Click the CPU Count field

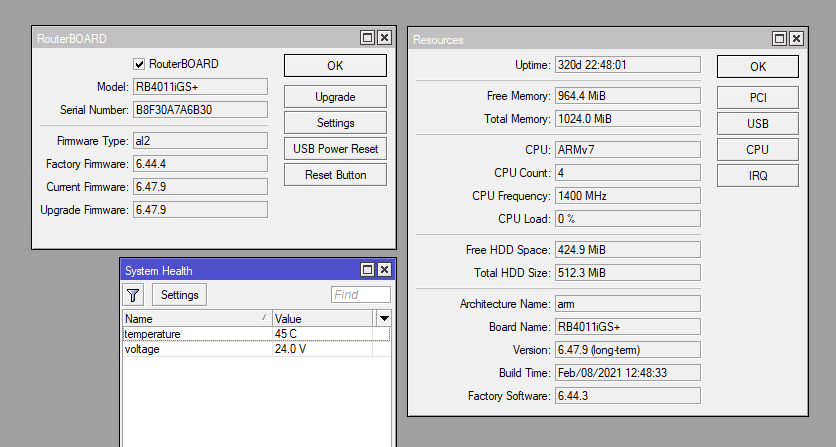click(x=628, y=173)
